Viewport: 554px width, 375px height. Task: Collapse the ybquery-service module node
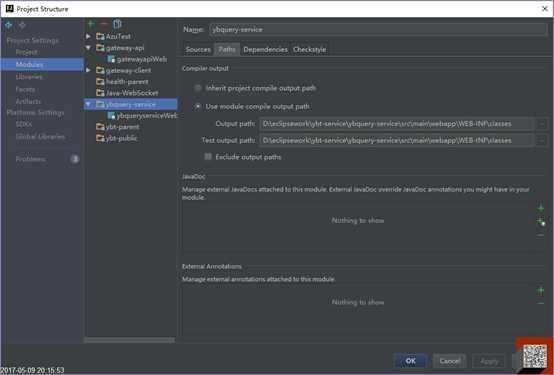point(88,104)
